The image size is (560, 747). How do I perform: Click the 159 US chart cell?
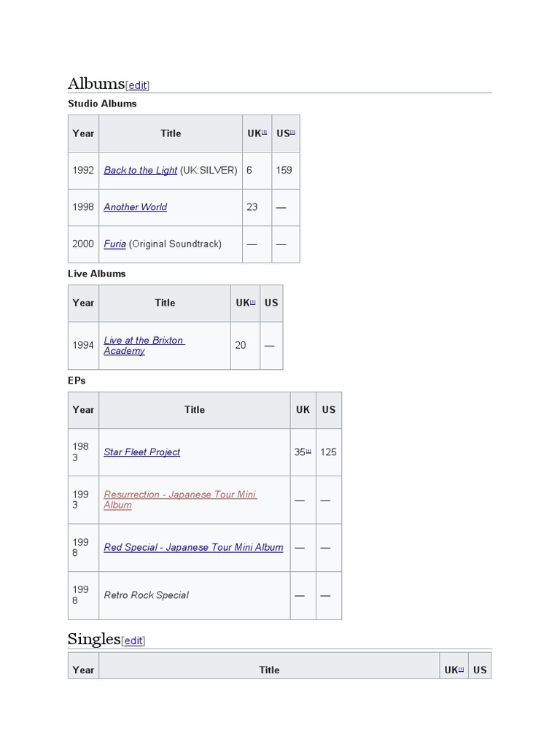tap(286, 171)
